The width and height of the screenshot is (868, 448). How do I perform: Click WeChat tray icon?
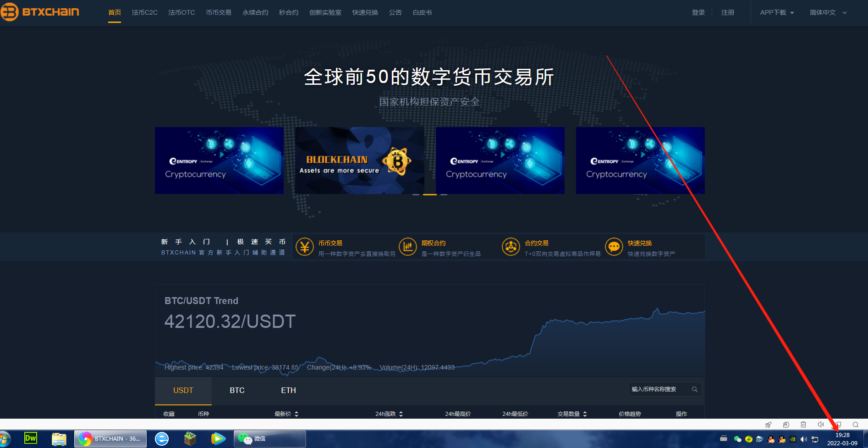pos(737,439)
